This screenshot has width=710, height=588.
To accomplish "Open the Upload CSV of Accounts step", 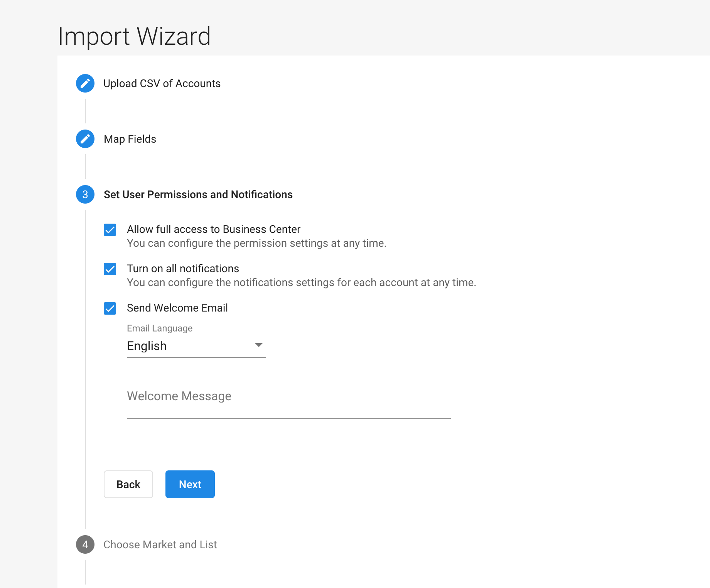I will click(162, 83).
